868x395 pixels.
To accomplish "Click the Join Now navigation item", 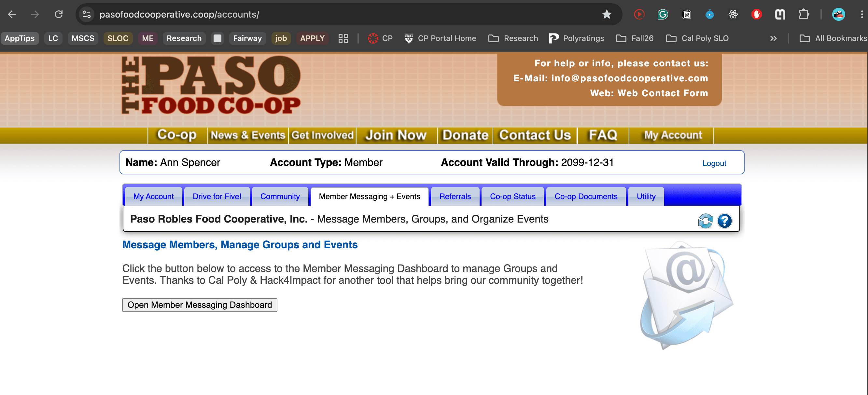I will pyautogui.click(x=396, y=135).
